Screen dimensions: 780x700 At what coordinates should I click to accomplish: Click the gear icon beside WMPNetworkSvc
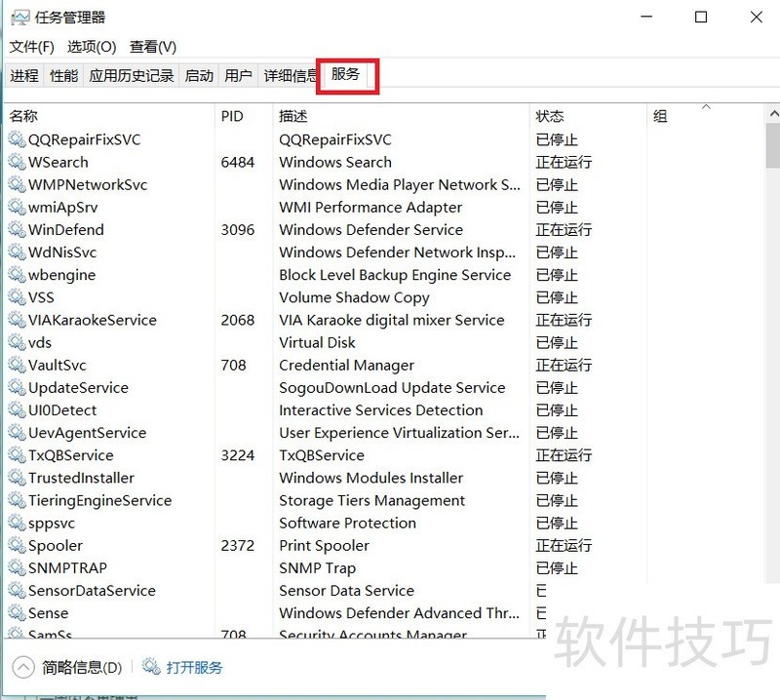point(17,184)
